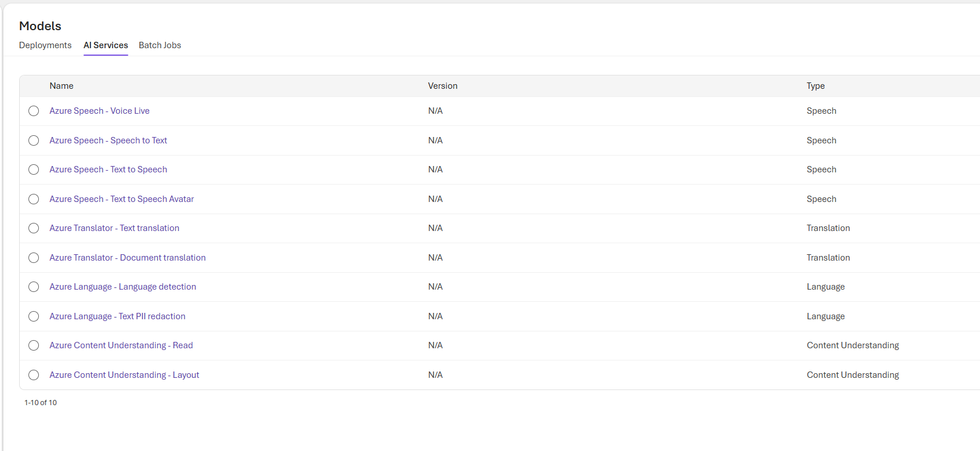Open the Batch Jobs tab

(x=160, y=45)
